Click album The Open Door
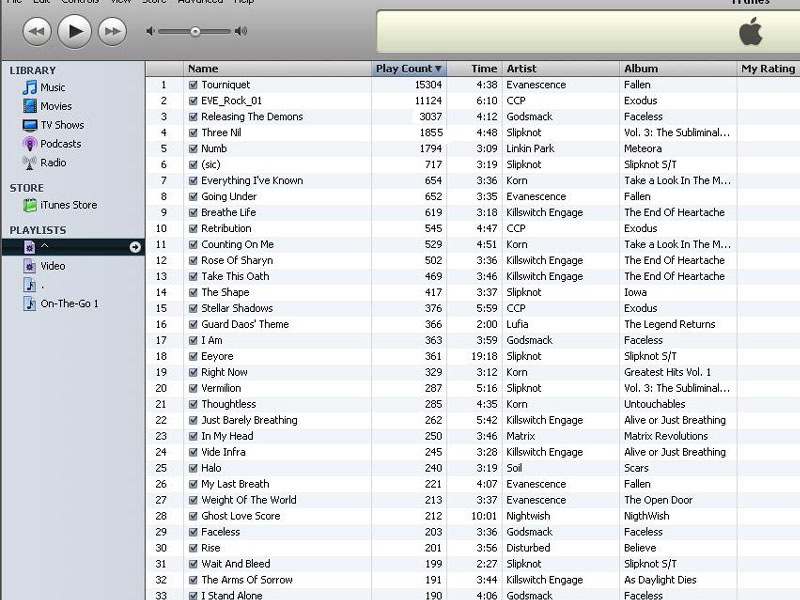800x600 pixels. (x=658, y=500)
